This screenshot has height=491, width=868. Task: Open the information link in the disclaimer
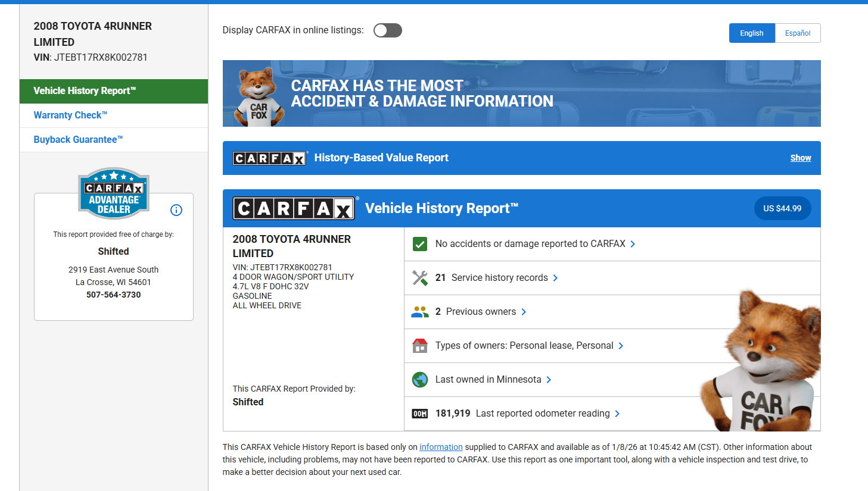tap(441, 447)
